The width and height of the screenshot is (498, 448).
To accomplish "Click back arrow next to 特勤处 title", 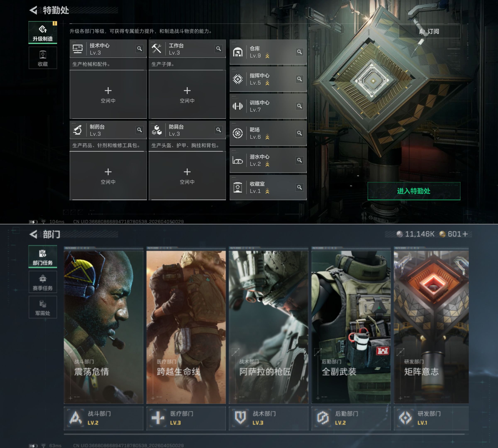I will [x=33, y=10].
